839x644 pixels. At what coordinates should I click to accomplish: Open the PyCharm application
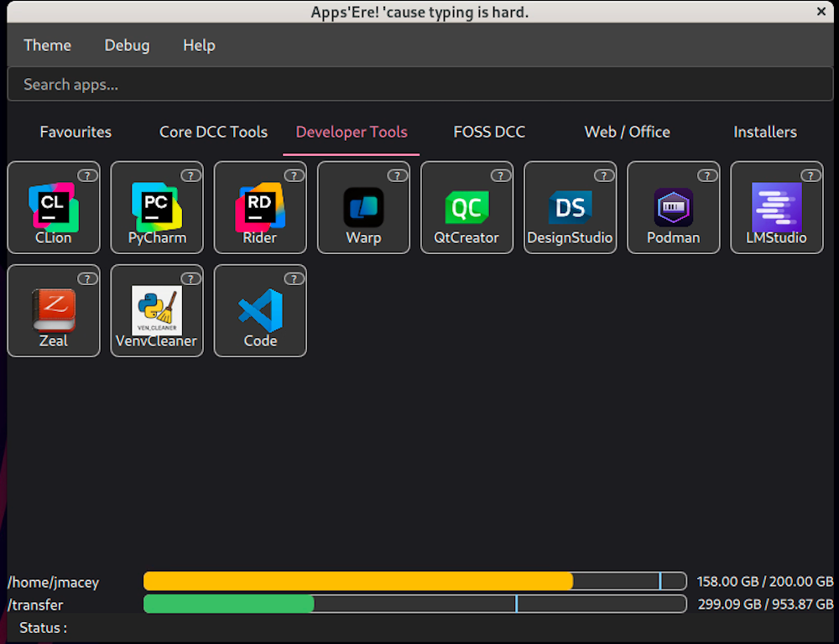(156, 208)
